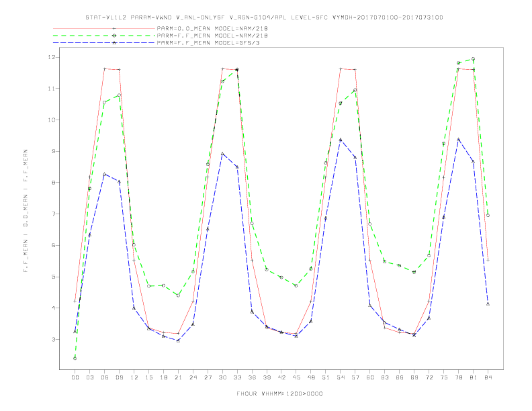Click the chart title starting with STAT=VL1L2
This screenshot has height=411, width=532.
pos(264,17)
